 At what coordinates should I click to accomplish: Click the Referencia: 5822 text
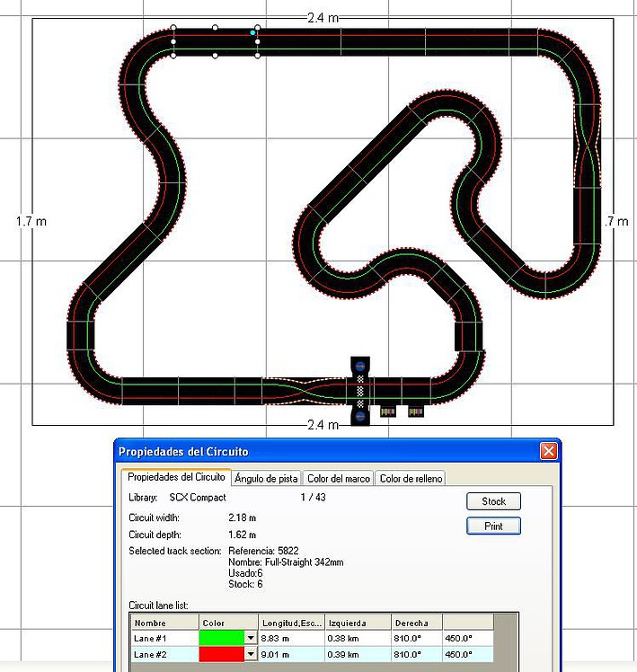click(263, 551)
